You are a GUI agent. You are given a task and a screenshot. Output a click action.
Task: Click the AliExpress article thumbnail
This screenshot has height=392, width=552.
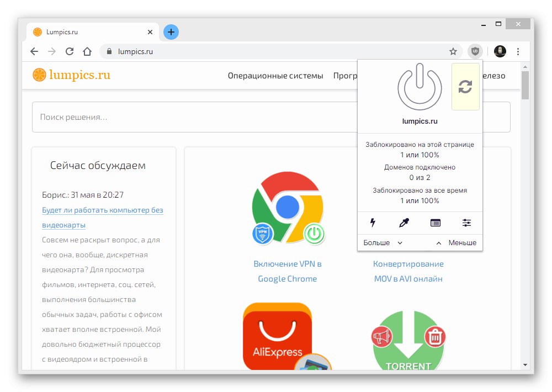pos(286,336)
